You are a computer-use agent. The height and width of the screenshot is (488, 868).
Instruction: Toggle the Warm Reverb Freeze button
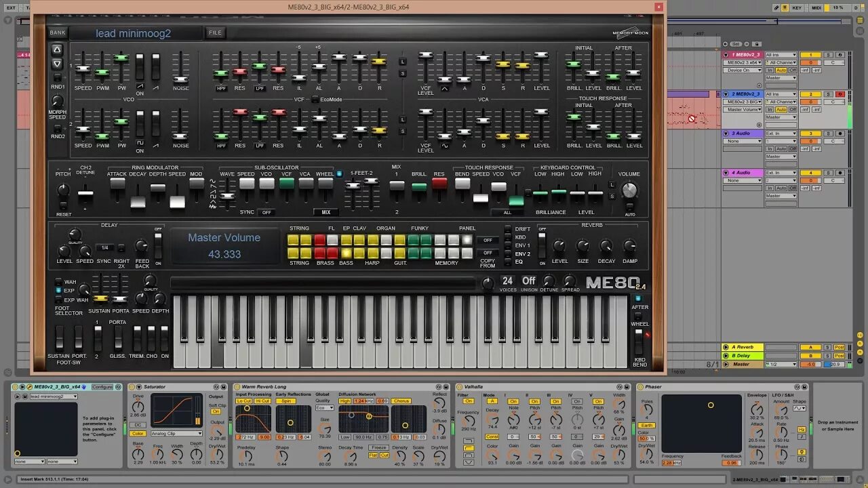[378, 448]
